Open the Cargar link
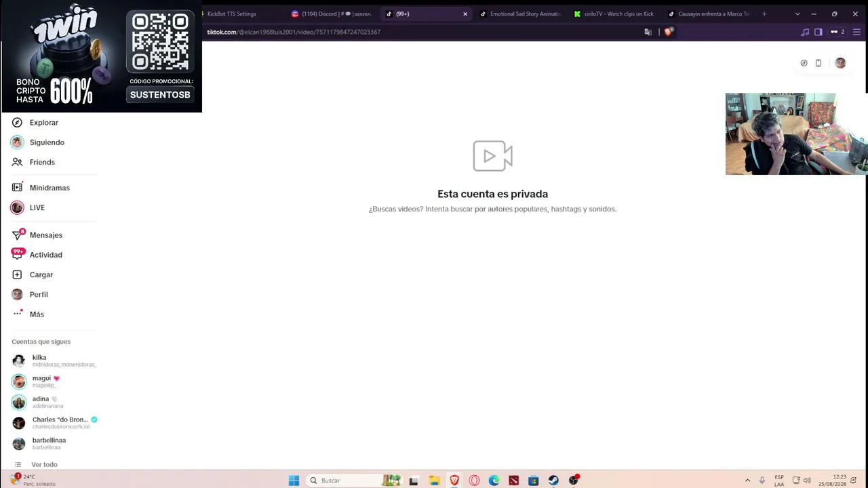Screen dimensions: 868x488 coord(41,274)
